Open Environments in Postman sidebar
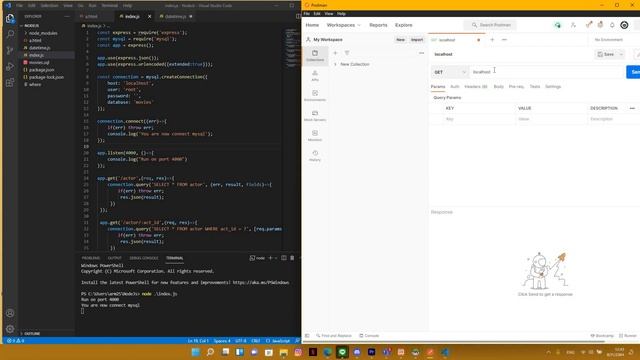The image size is (640, 360). click(x=315, y=96)
